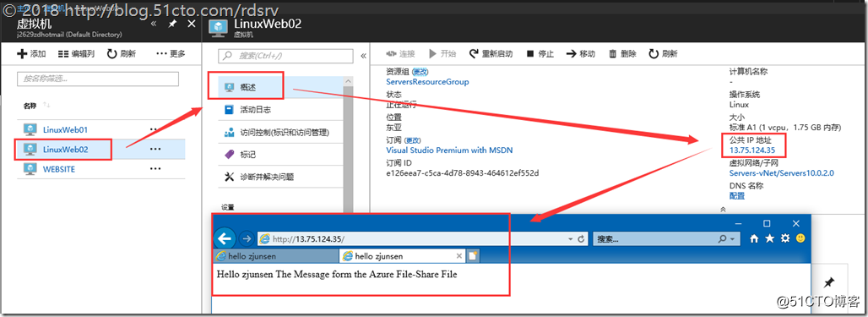Click the Delete (删除) trash button
This screenshot has width=868, height=317.
click(x=622, y=54)
